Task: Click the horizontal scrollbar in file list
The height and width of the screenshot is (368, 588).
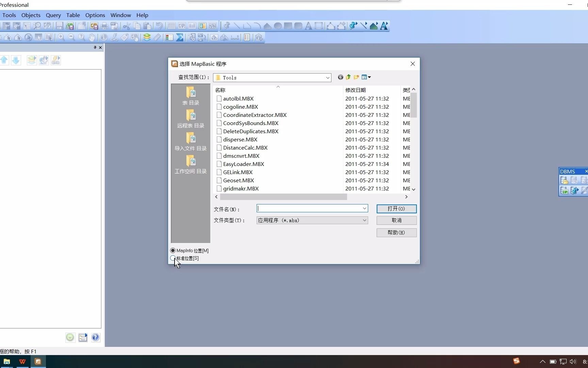Action: pos(283,197)
